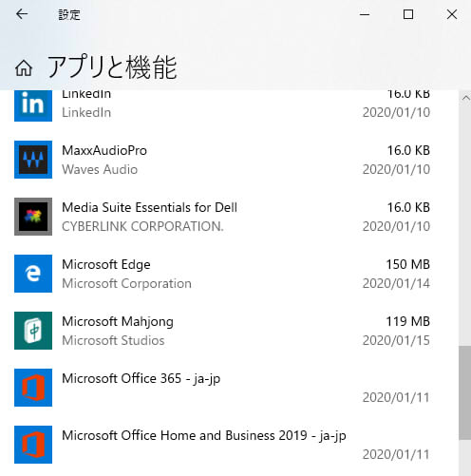Minimize the Settings window
The height and width of the screenshot is (476, 471).
pos(365,14)
